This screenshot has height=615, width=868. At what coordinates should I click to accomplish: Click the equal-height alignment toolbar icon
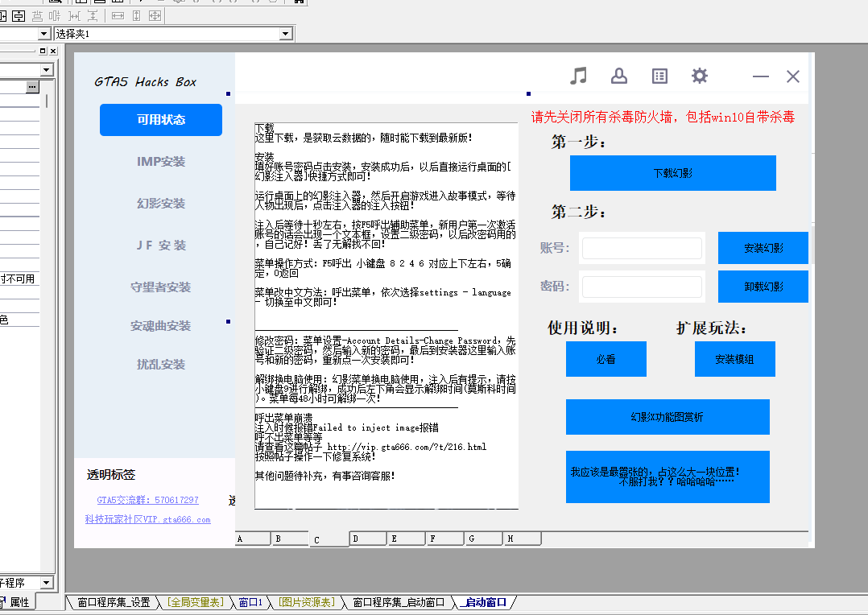point(136,16)
